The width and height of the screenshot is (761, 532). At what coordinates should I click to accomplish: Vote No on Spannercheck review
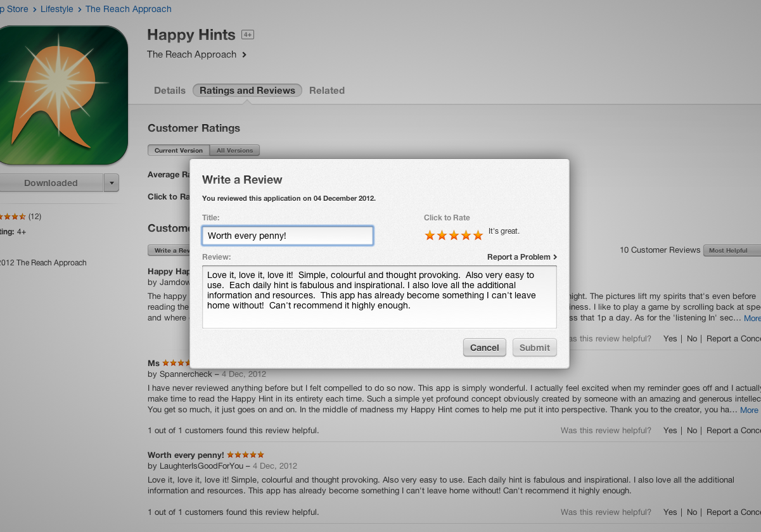692,431
